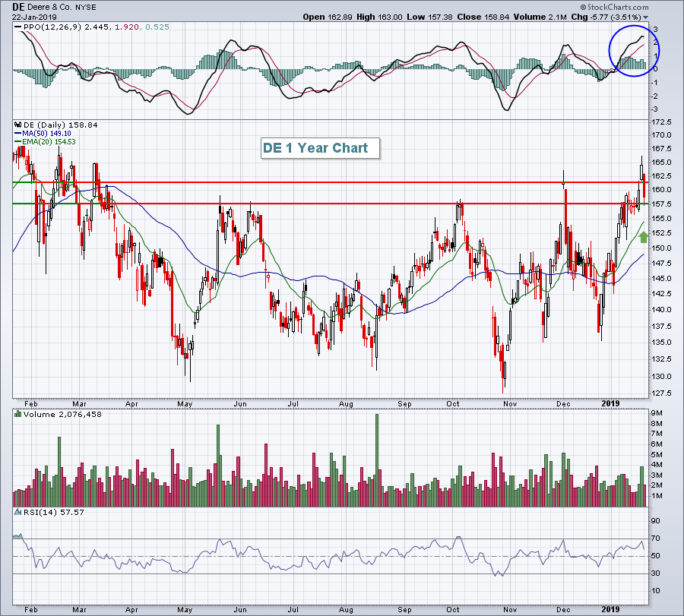Click the 70 label on the RSI axis
Viewport: 684px width, 616px height.
click(656, 539)
